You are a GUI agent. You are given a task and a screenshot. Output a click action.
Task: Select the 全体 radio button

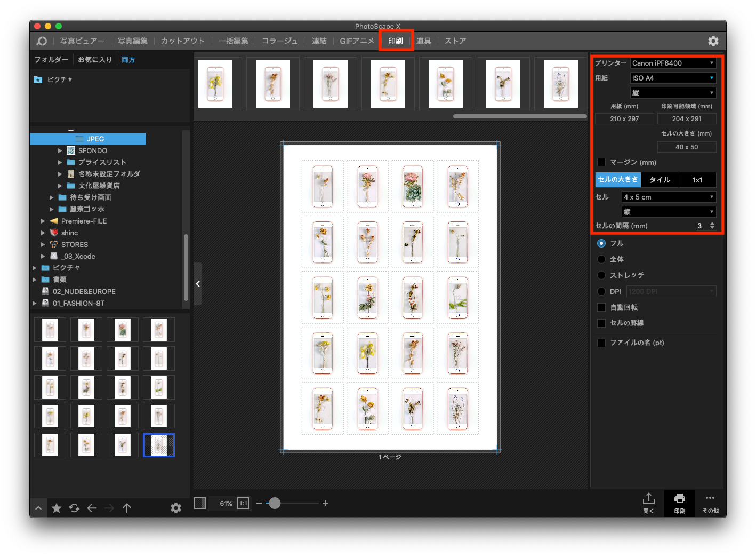tap(601, 259)
